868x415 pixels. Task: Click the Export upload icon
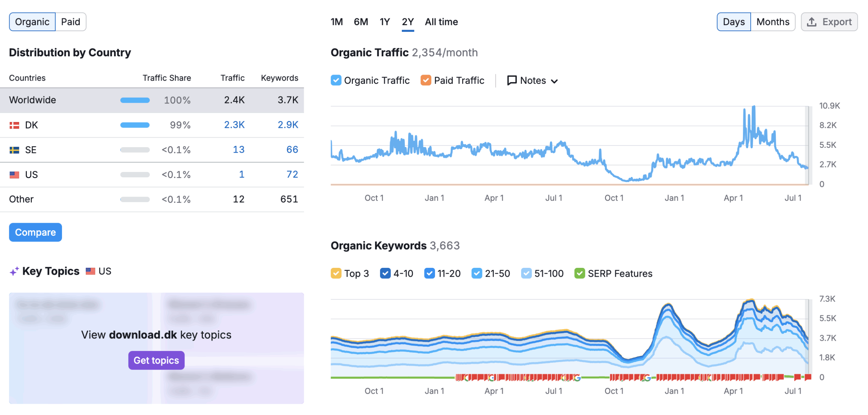click(811, 22)
